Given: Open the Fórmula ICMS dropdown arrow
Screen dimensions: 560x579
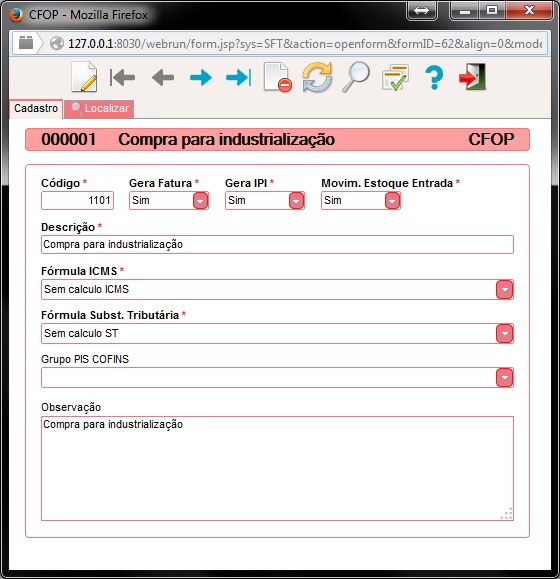Looking at the screenshot, I should point(505,290).
